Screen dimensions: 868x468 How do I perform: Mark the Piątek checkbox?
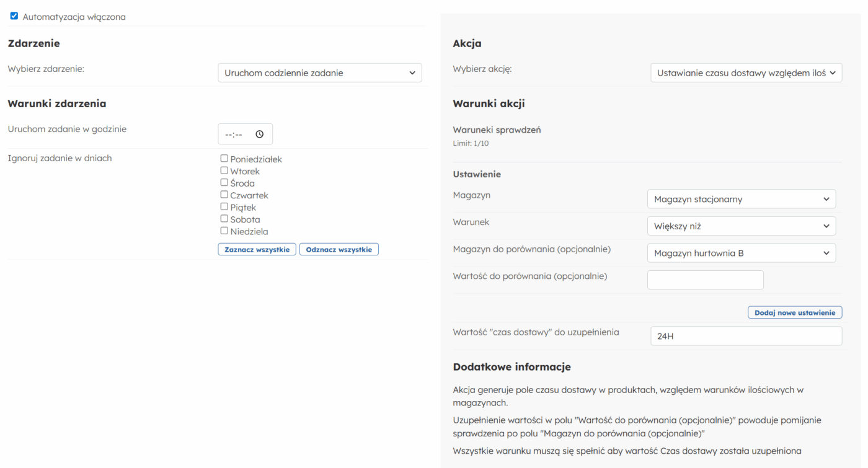(224, 206)
